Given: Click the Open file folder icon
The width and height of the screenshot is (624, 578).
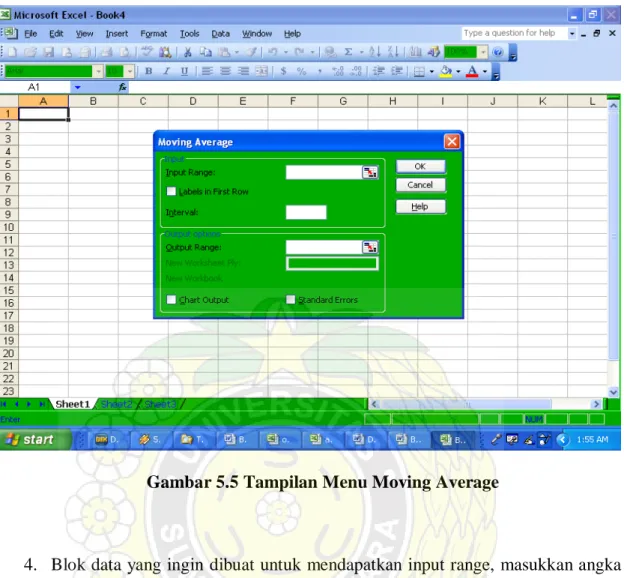Looking at the screenshot, I should pos(30,52).
